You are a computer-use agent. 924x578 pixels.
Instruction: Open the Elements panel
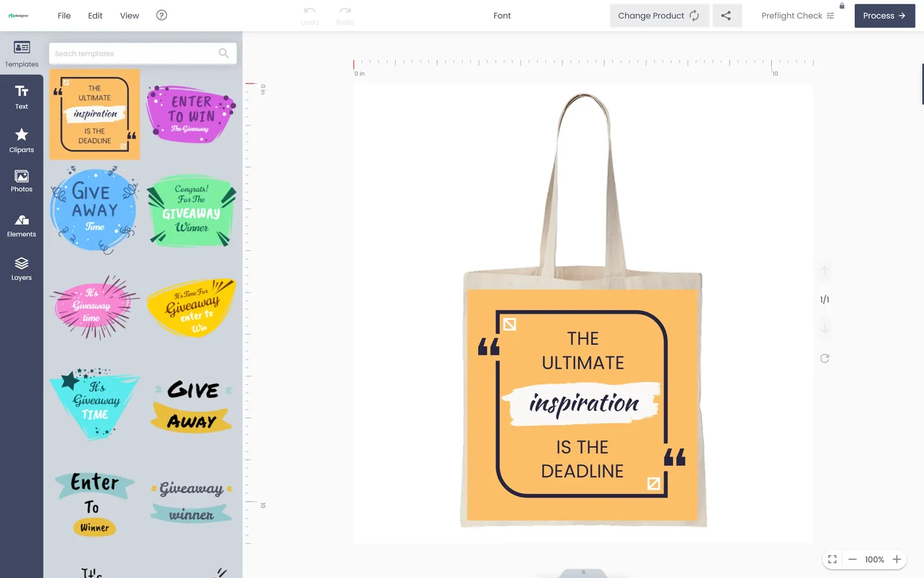pos(22,225)
